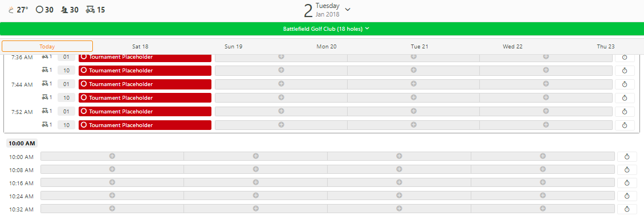Image resolution: width=644 pixels, height=216 pixels.
Task: Click the cart count icon showing 15
Action: click(91, 10)
